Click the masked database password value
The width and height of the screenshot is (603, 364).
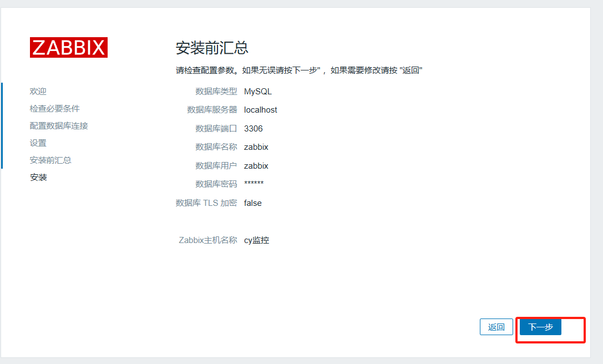click(254, 183)
